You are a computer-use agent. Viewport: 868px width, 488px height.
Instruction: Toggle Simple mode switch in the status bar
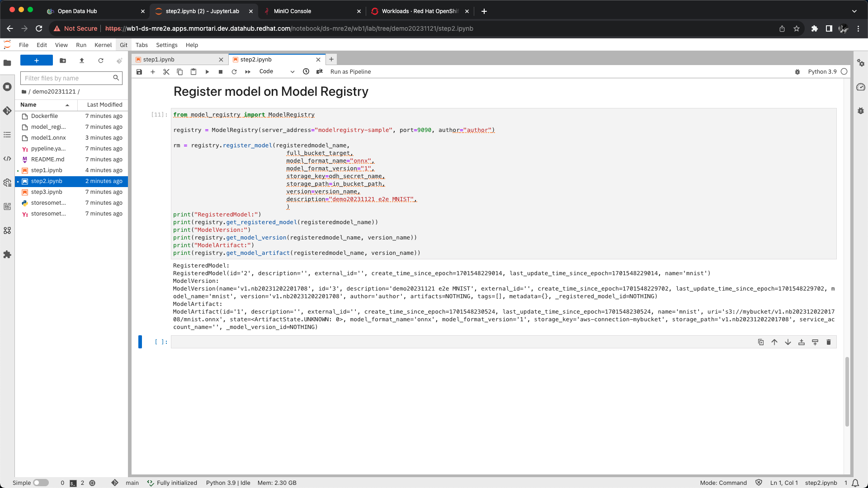41,483
